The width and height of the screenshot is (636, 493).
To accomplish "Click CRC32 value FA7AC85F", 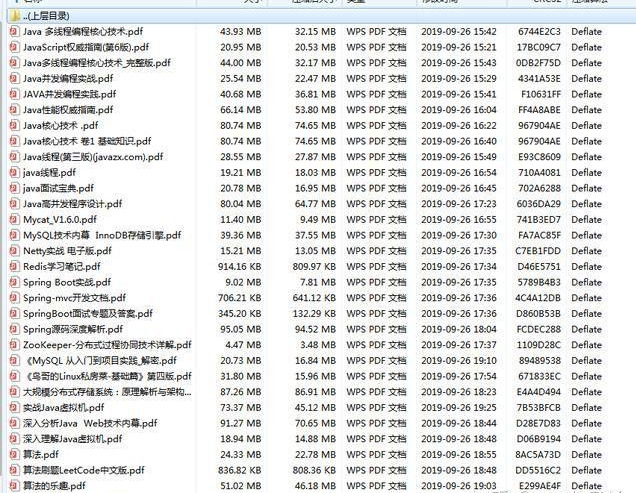I will tap(539, 235).
